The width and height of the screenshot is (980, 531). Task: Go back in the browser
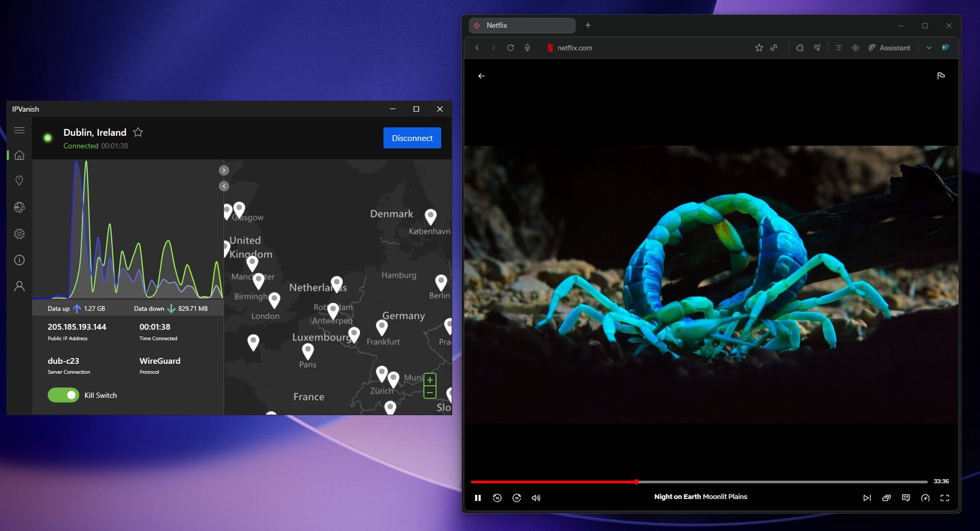[x=477, y=48]
